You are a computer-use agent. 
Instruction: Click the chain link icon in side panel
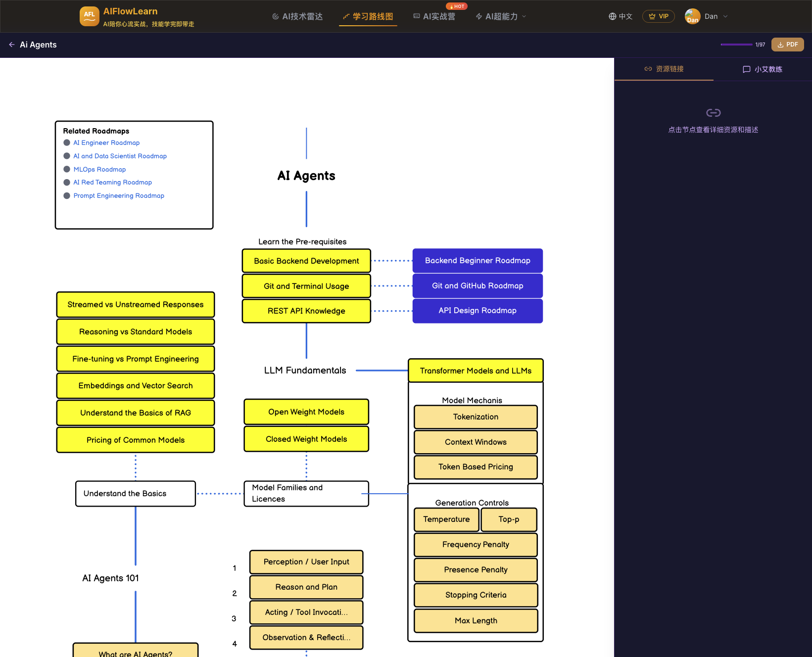point(713,113)
